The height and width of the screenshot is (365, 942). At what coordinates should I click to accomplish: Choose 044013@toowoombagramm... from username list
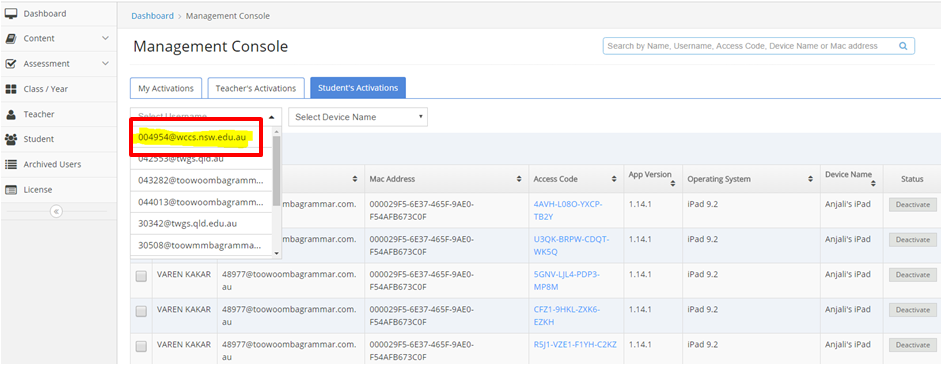point(201,202)
